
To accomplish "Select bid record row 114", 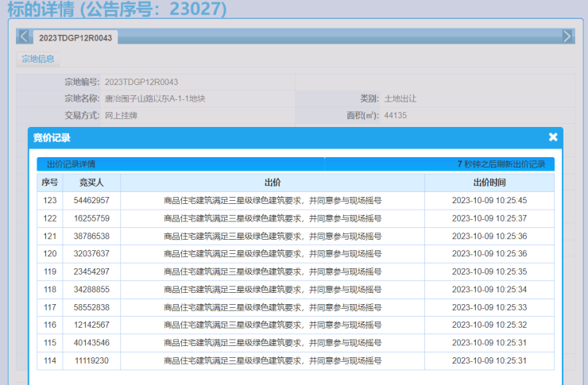I will tap(49, 360).
